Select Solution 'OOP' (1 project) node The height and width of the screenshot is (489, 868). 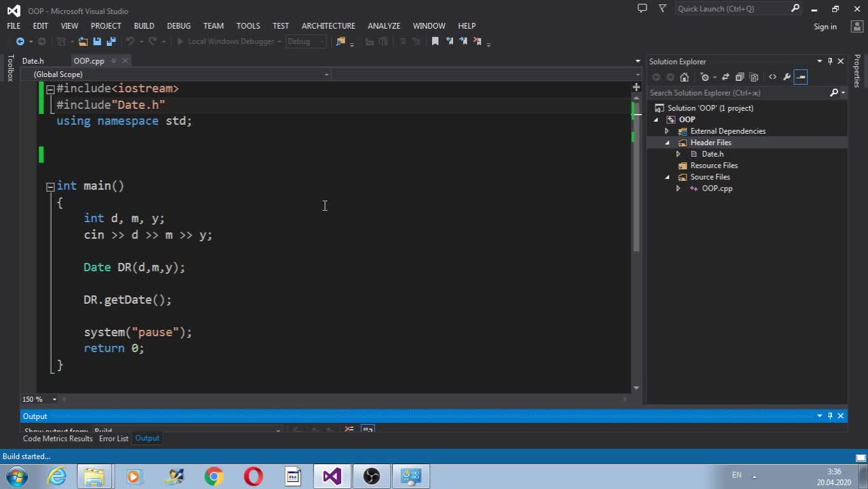pyautogui.click(x=710, y=108)
